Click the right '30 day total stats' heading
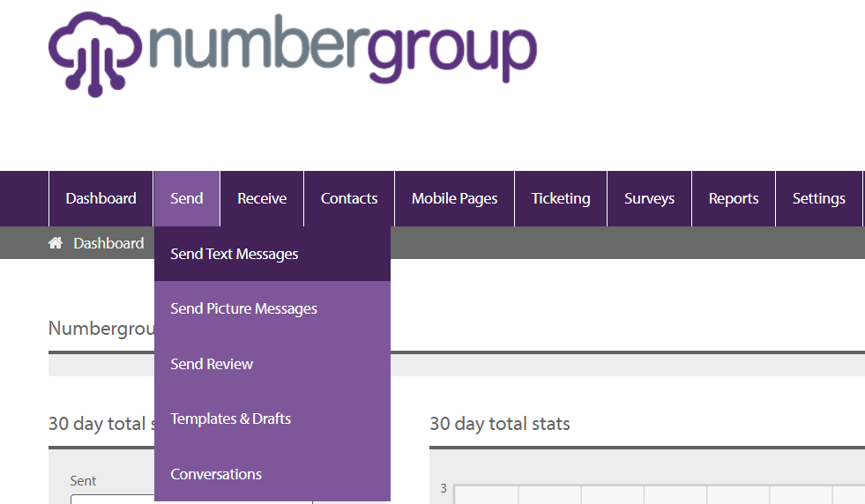The width and height of the screenshot is (865, 504). [x=500, y=424]
